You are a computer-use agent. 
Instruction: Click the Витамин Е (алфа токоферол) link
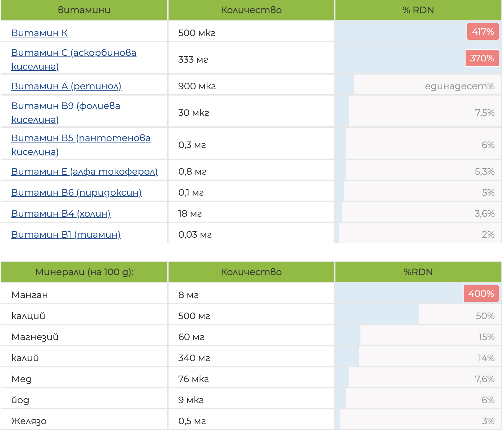(84, 171)
